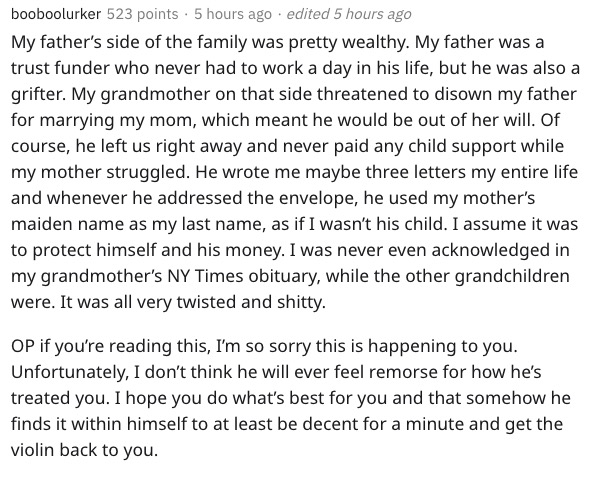This screenshot has height=479, width=613.
Task: Click the word violin in last line
Action: [x=32, y=450]
